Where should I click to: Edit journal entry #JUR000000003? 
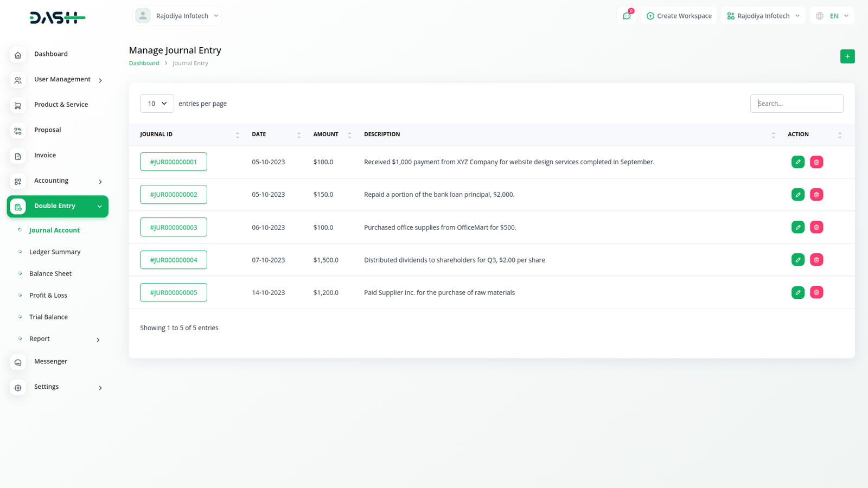pos(798,227)
